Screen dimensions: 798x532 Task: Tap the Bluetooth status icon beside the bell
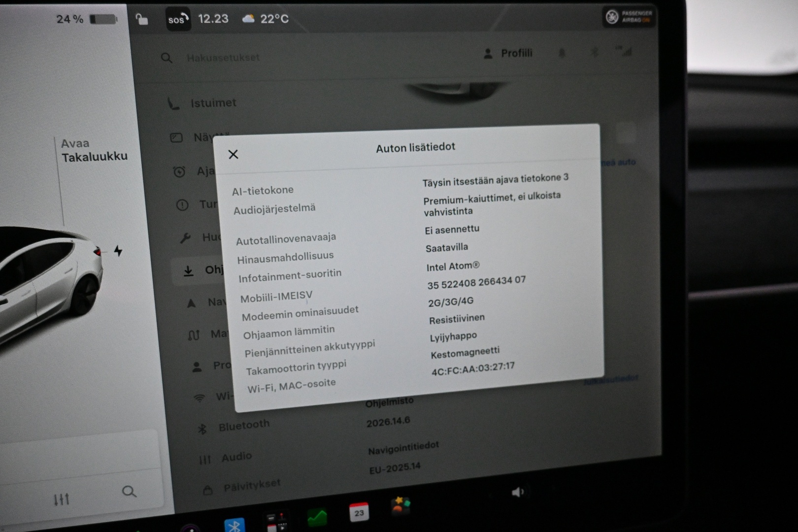click(x=595, y=52)
